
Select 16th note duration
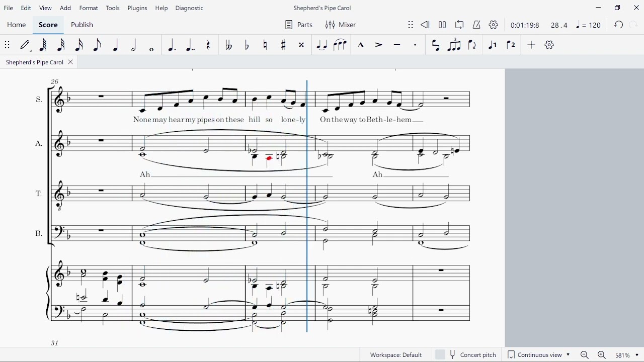[x=79, y=45]
